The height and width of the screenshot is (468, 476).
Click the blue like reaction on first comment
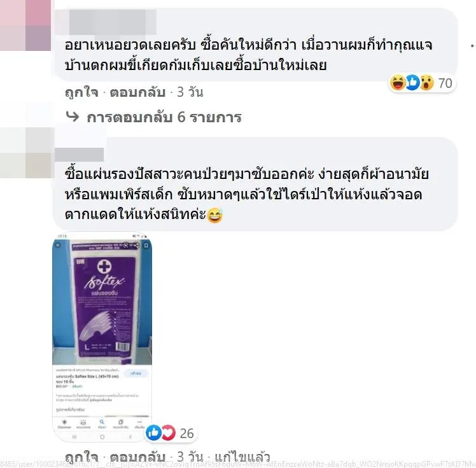tap(412, 83)
